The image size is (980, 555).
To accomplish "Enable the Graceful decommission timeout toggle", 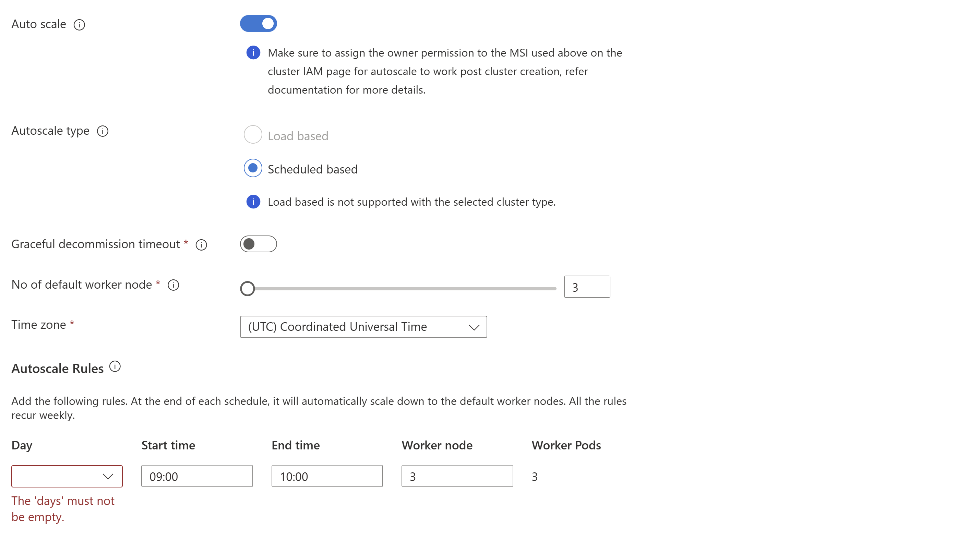I will pyautogui.click(x=259, y=243).
